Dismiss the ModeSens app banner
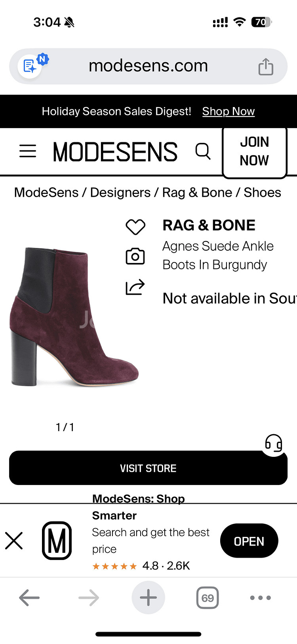This screenshot has height=644, width=297. pyautogui.click(x=14, y=540)
